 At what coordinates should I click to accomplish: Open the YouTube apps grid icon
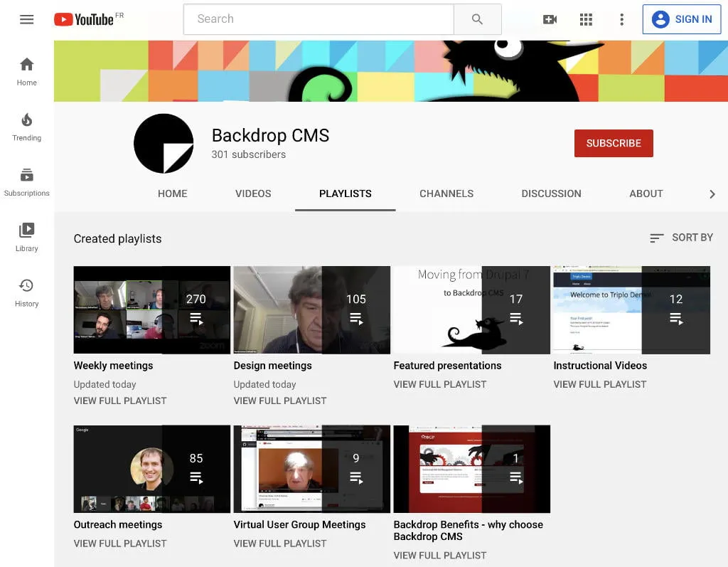tap(586, 19)
